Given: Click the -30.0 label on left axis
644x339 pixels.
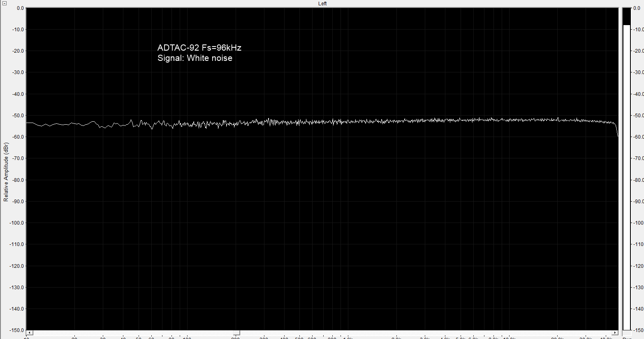Looking at the screenshot, I should tap(19, 72).
